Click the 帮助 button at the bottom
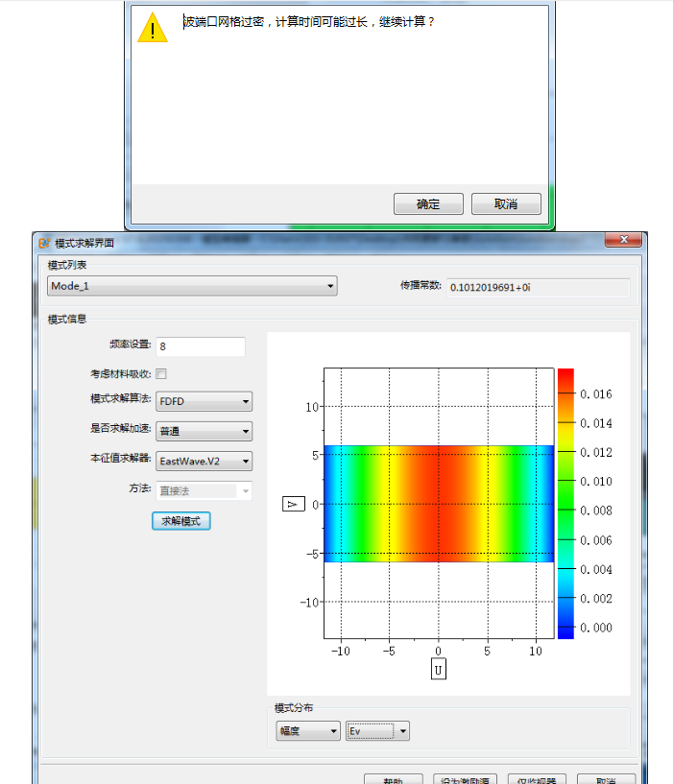The height and width of the screenshot is (784, 673). 393,780
